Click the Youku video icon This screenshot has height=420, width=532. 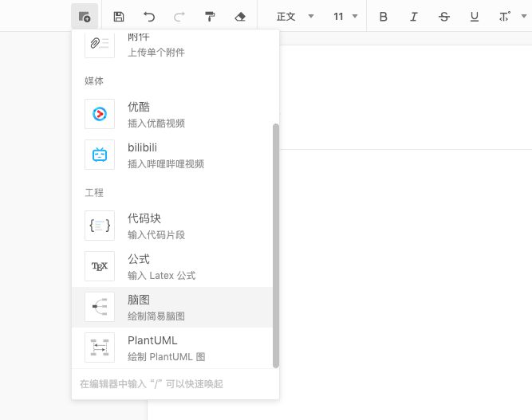coord(100,114)
